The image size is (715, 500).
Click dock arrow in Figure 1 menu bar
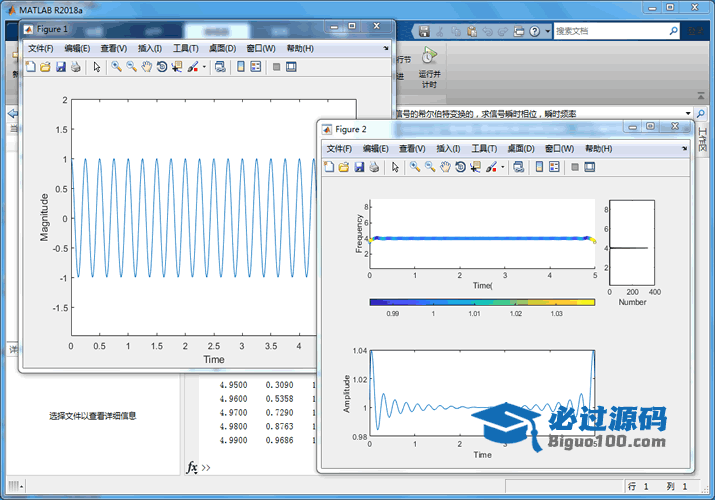coord(386,48)
